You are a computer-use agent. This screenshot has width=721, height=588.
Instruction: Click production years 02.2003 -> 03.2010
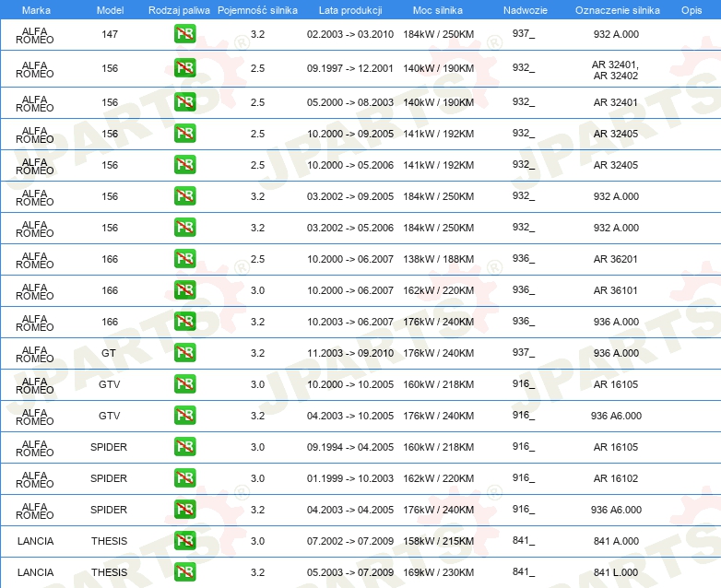point(350,34)
